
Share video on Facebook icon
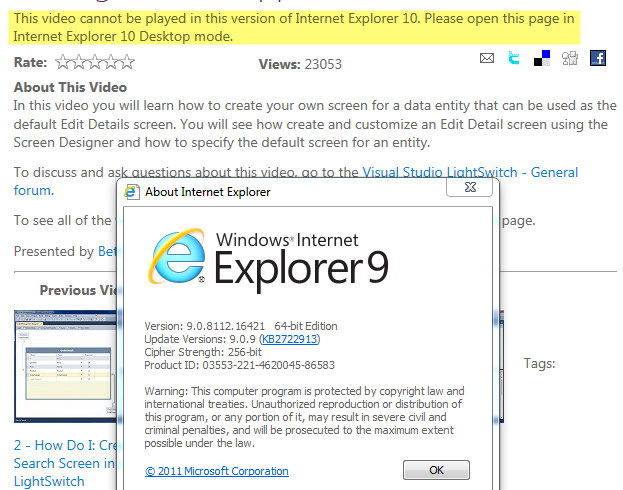point(598,58)
